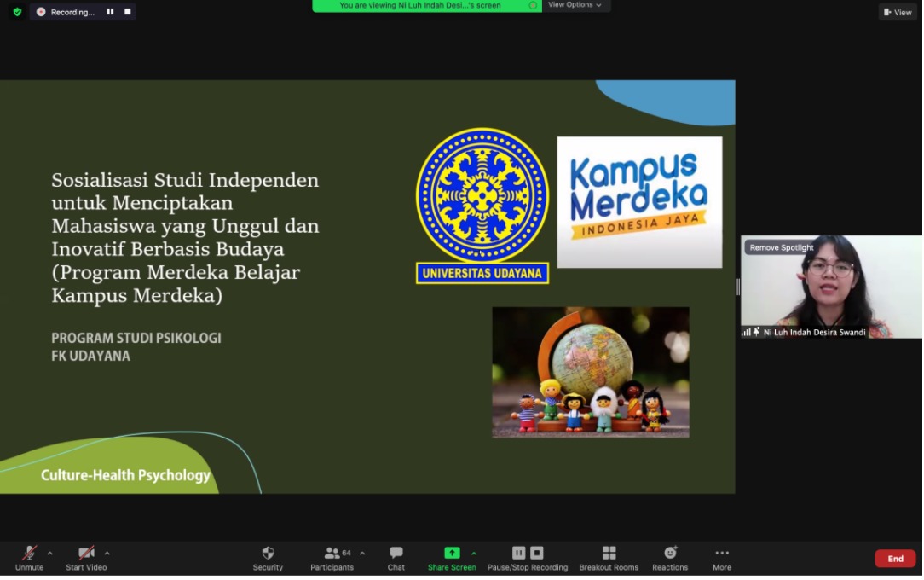Expand share options arrow beside Share Screen

474,554
